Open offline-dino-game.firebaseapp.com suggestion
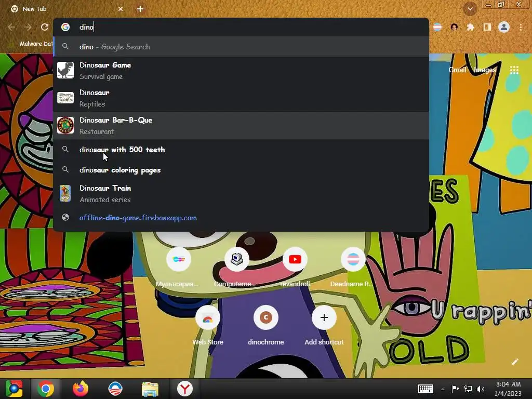The width and height of the screenshot is (532, 399). 241,218
